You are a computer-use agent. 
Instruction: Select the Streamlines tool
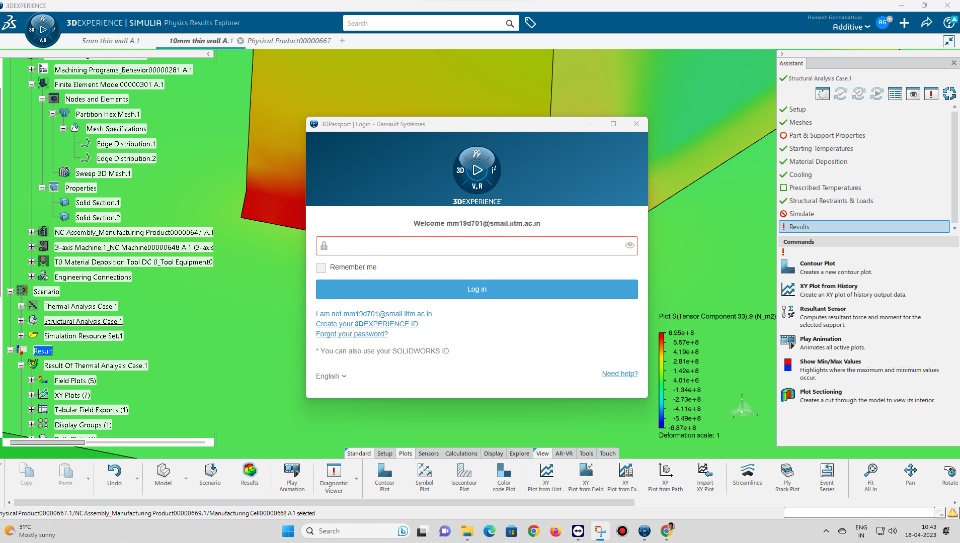pyautogui.click(x=747, y=470)
